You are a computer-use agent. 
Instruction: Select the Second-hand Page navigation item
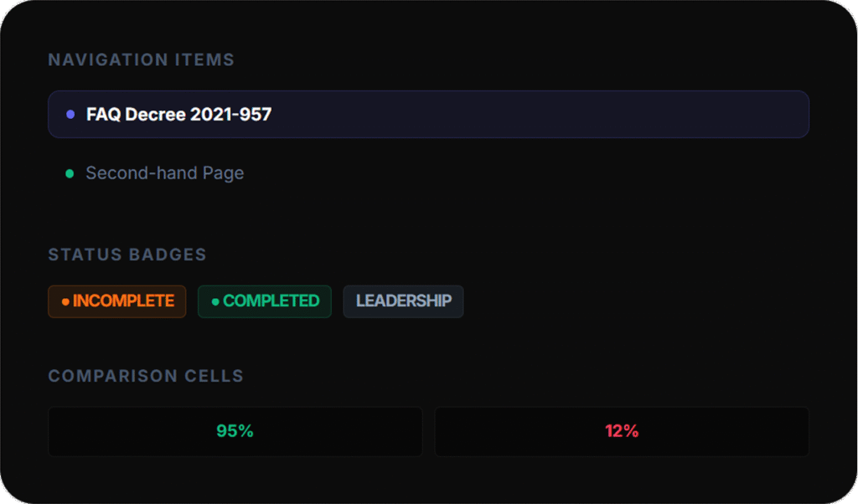click(165, 173)
